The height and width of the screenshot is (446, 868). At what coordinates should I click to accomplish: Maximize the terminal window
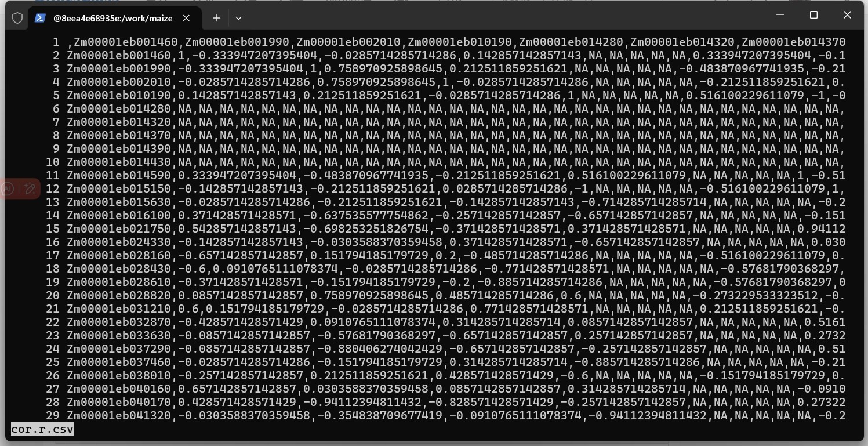point(813,15)
